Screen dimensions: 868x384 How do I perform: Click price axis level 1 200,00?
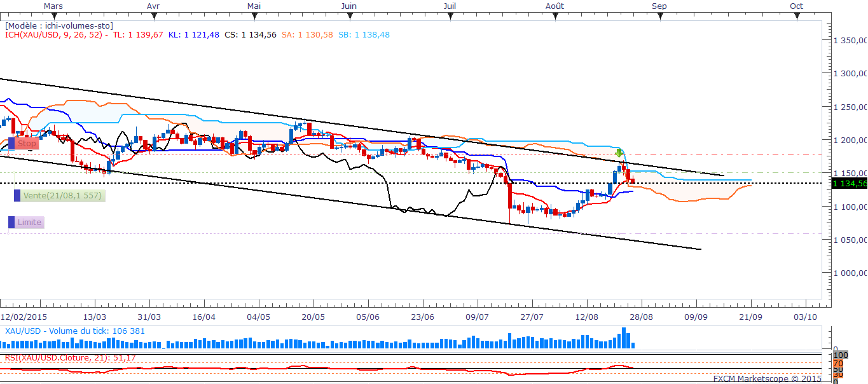tap(851, 140)
